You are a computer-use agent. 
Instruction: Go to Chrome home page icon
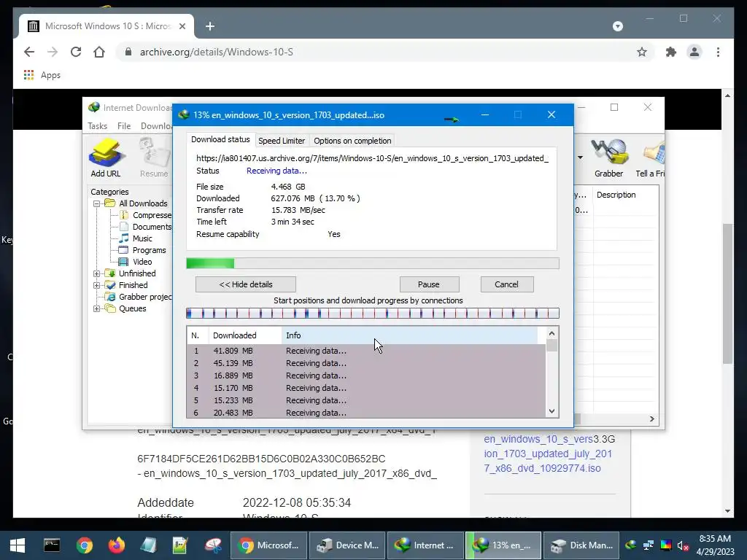coord(99,52)
